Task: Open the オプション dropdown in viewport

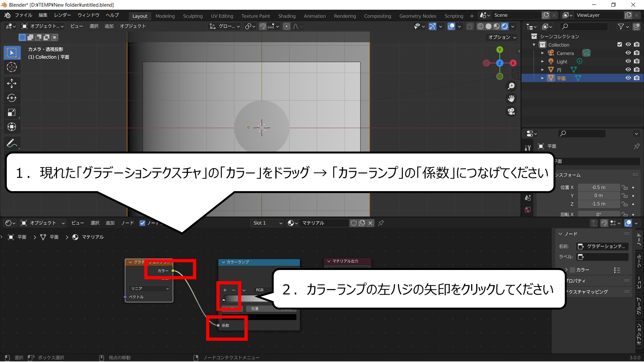Action: (502, 37)
